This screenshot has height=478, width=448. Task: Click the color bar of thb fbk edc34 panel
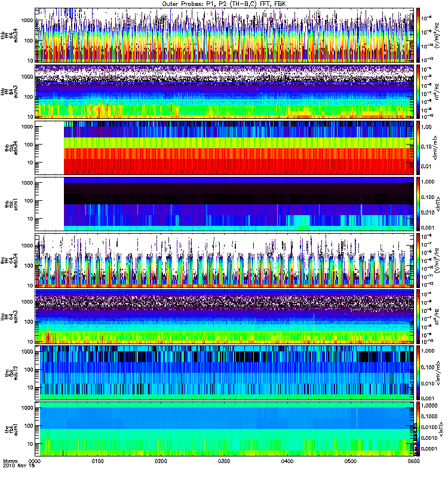click(418, 148)
